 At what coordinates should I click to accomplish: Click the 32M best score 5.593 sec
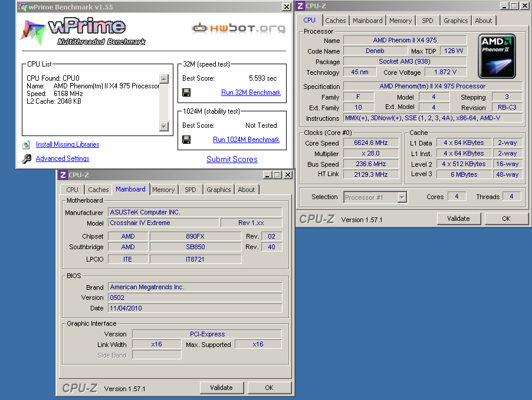[262, 78]
